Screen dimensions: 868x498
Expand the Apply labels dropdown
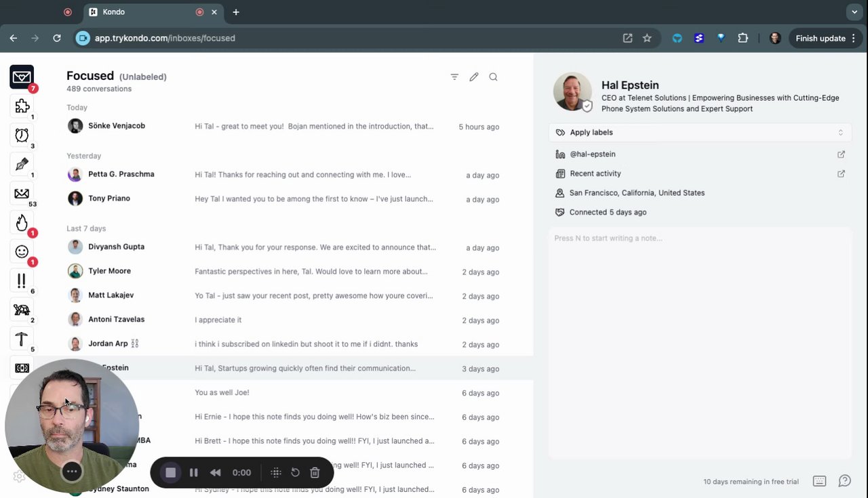point(700,133)
